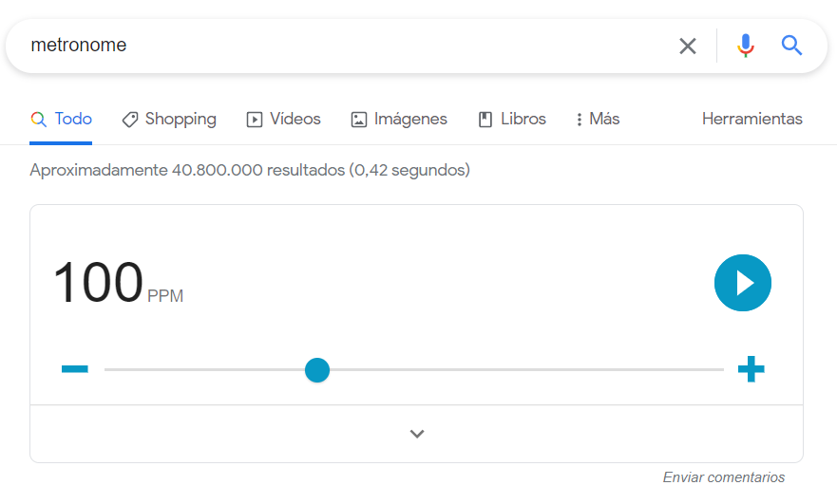Viewport: 837px width, 504px height.
Task: Click the Enviar comentarios link
Action: click(724, 477)
